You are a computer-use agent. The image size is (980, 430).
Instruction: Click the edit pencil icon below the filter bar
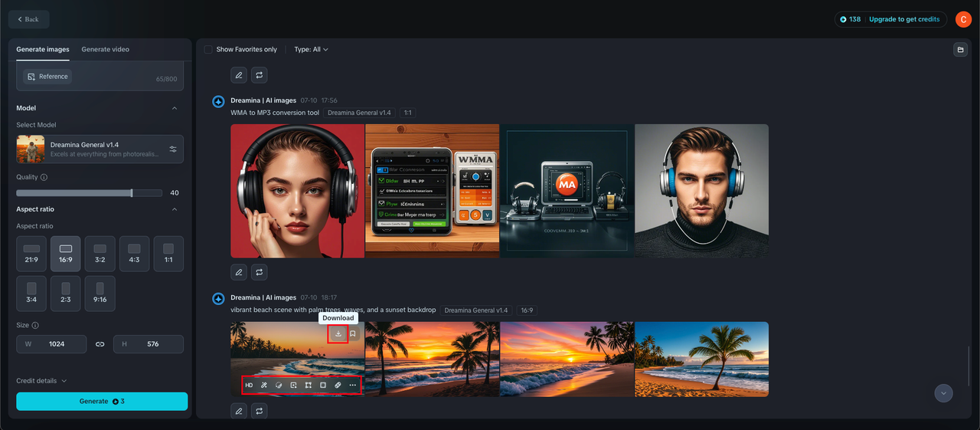pyautogui.click(x=239, y=75)
